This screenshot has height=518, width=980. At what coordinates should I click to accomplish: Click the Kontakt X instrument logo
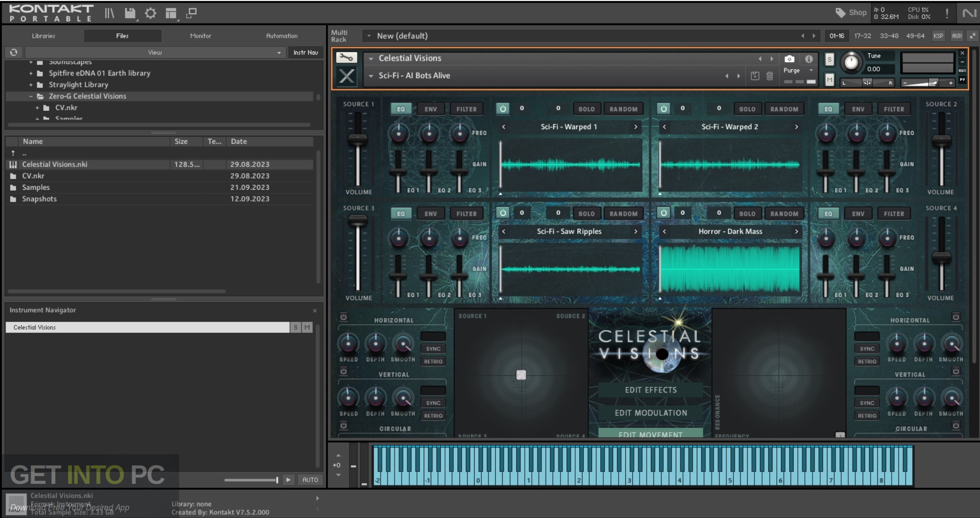(x=347, y=77)
